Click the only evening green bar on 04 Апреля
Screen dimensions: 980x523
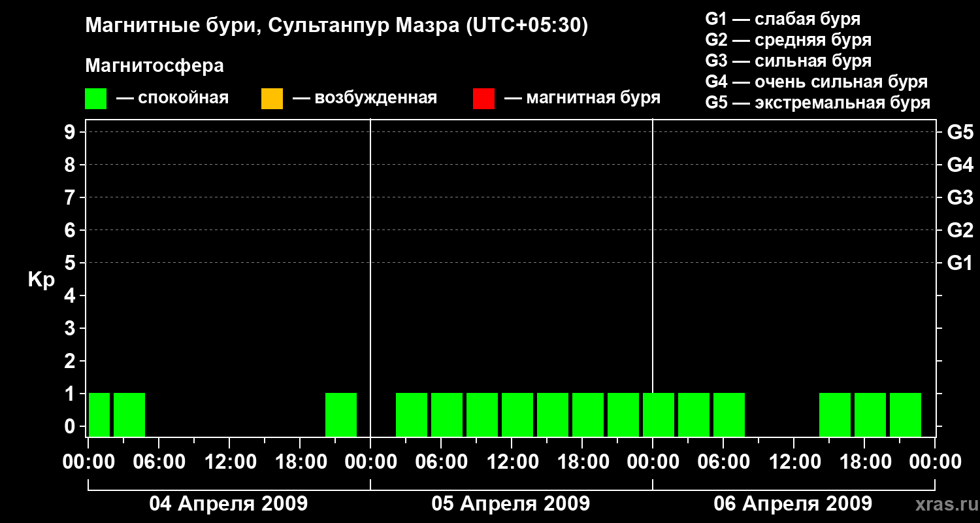[x=341, y=414]
